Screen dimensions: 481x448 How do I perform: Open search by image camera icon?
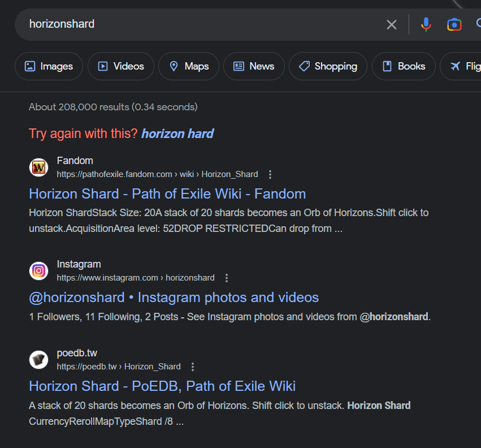pos(454,24)
